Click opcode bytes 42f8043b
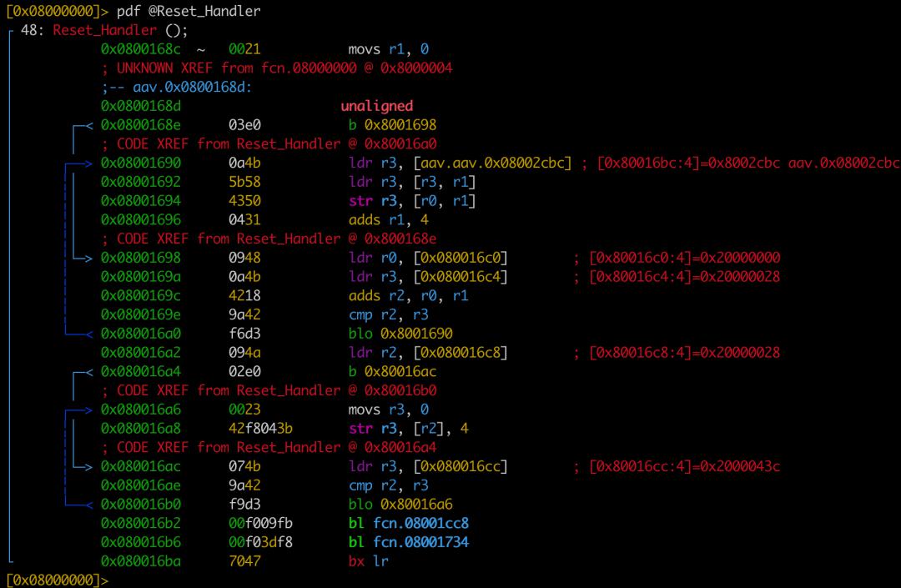This screenshot has height=588, width=901. click(260, 428)
